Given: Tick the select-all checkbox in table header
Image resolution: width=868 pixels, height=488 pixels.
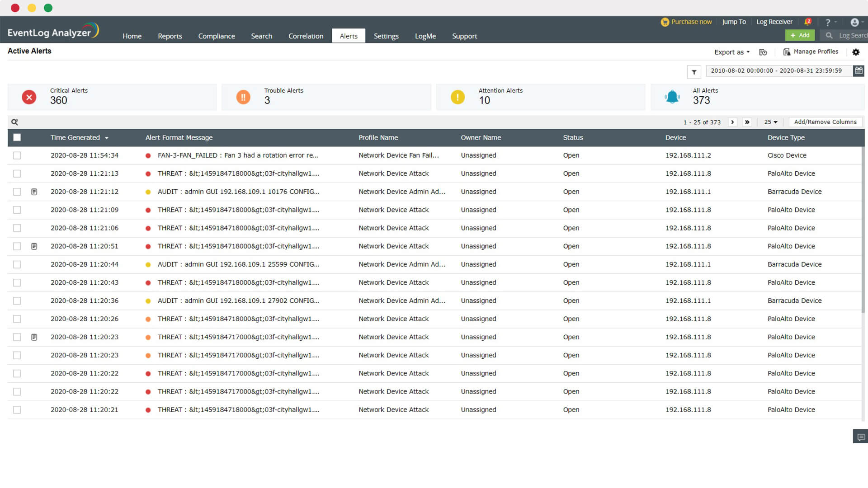Looking at the screenshot, I should pyautogui.click(x=17, y=137).
